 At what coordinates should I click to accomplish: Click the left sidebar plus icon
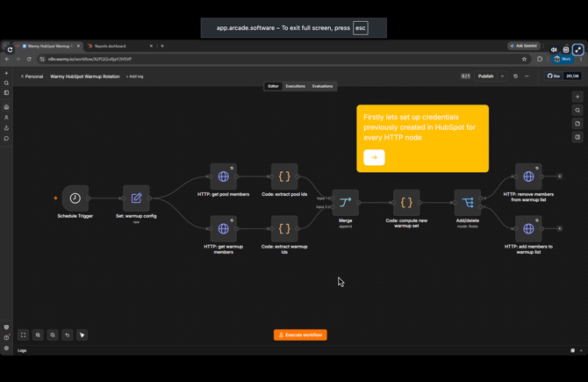tap(6, 73)
